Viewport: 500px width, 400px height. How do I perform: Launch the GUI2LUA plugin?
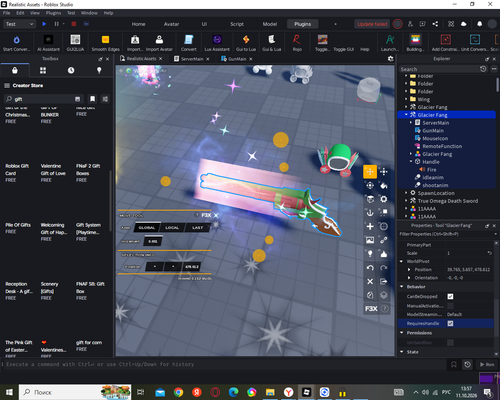click(75, 43)
